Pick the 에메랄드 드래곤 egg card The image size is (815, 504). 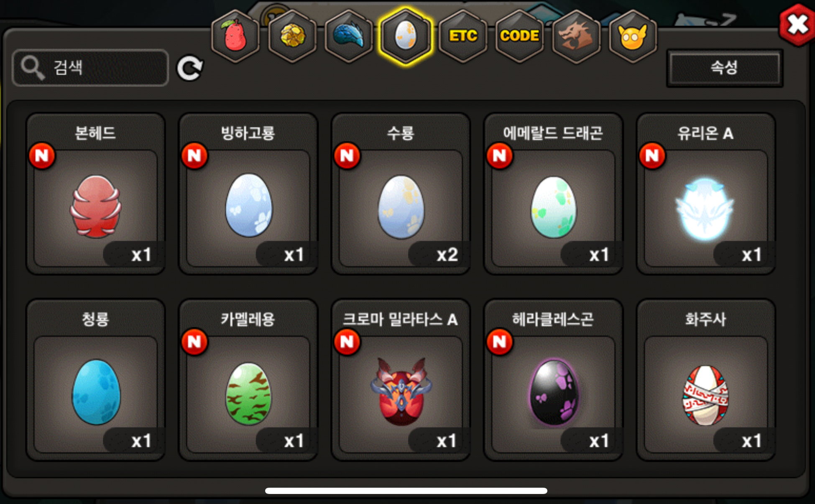(x=553, y=194)
